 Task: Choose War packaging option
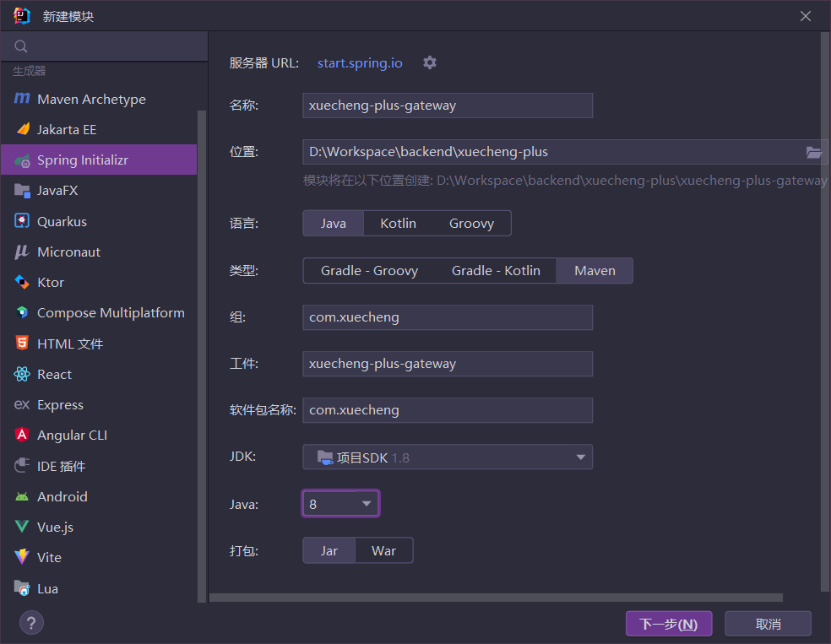point(383,550)
